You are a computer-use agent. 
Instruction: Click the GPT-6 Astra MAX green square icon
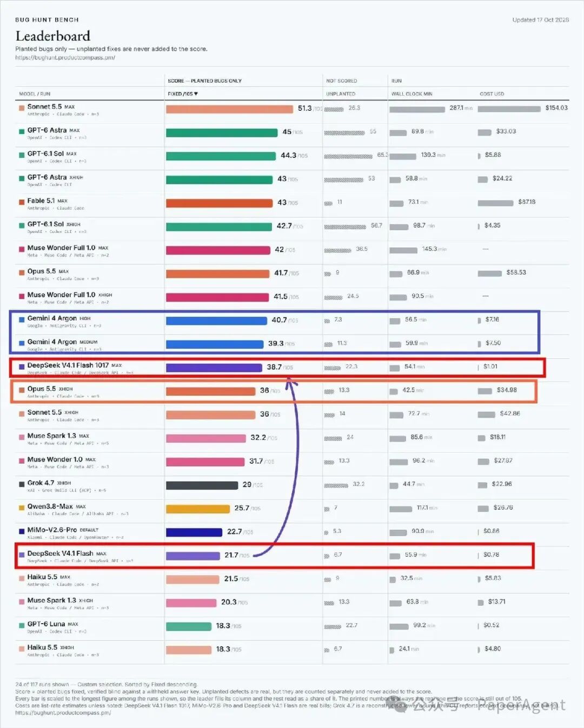pyautogui.click(x=22, y=131)
